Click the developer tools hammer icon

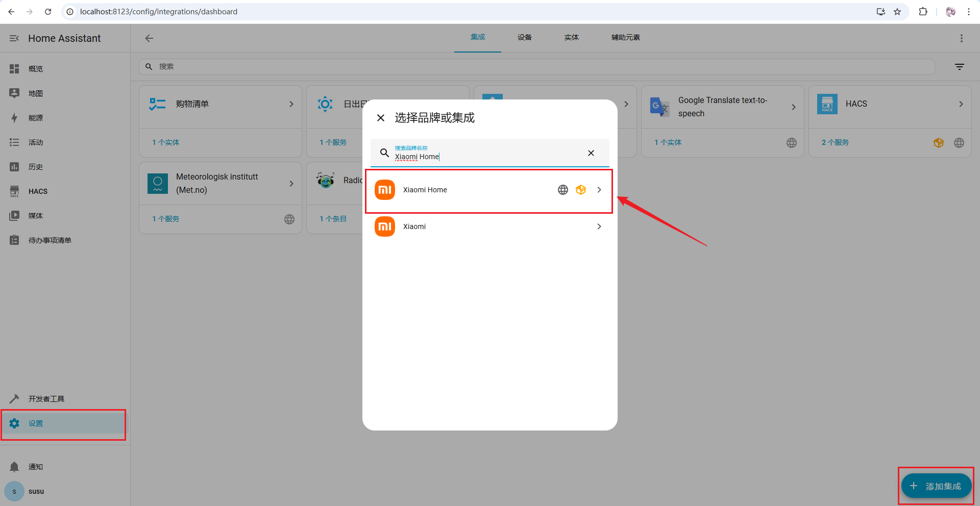click(14, 399)
